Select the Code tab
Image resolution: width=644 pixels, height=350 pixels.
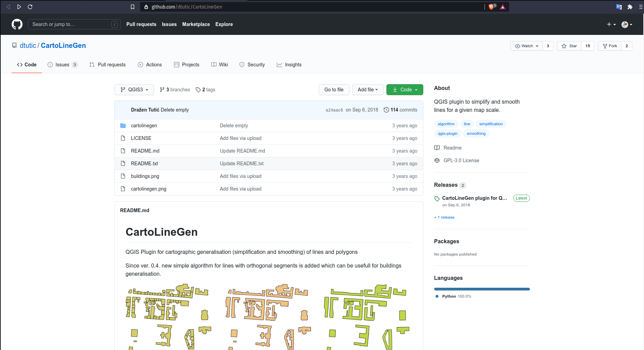click(27, 65)
